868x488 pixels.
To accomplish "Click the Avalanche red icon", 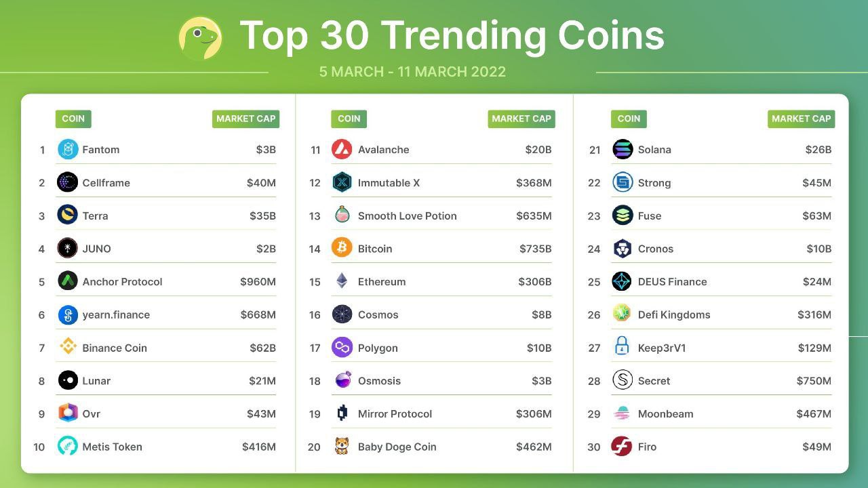I will coord(342,149).
